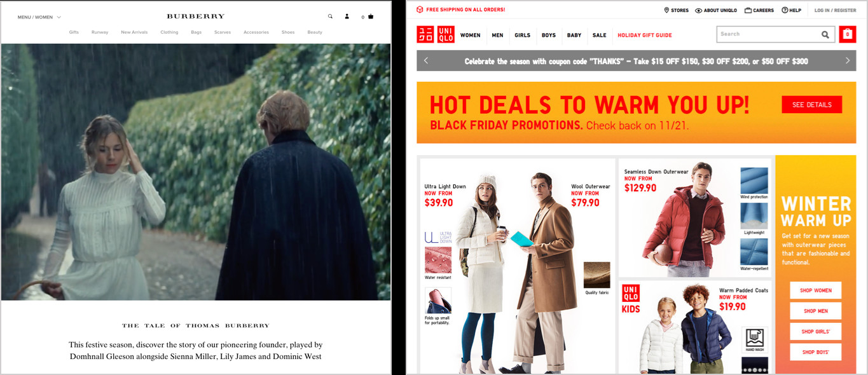Image resolution: width=868 pixels, height=375 pixels.
Task: Go to previous coupon banner arrow
Action: click(426, 60)
